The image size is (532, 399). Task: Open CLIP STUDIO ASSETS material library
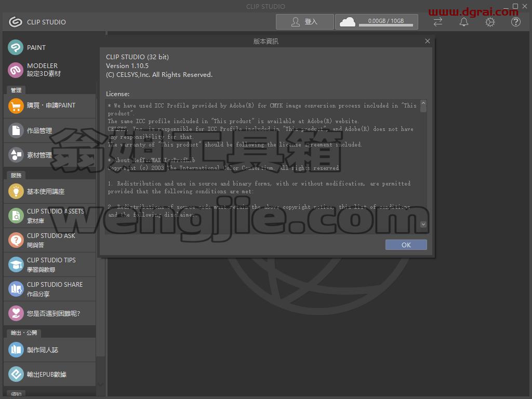coord(49,216)
